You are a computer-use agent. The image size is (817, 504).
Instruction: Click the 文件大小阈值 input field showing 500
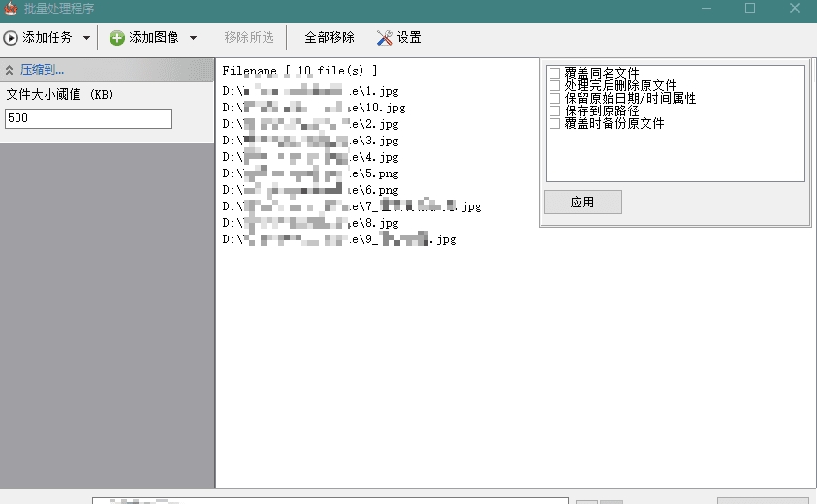(x=88, y=118)
